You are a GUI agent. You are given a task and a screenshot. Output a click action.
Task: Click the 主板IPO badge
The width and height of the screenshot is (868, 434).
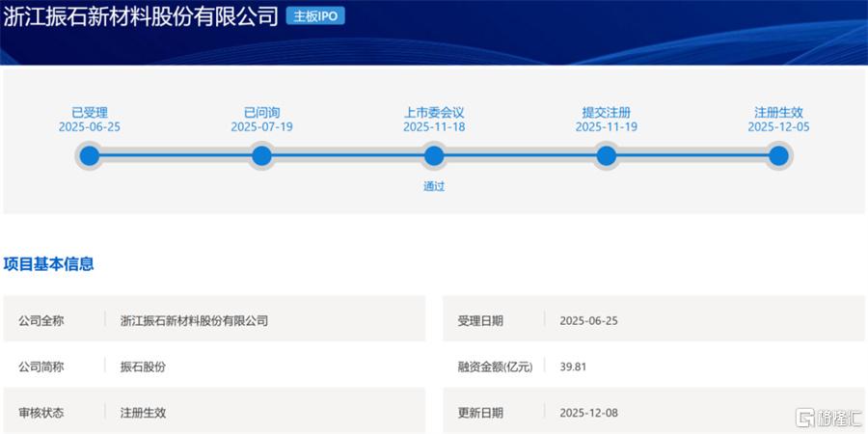pyautogui.click(x=315, y=16)
